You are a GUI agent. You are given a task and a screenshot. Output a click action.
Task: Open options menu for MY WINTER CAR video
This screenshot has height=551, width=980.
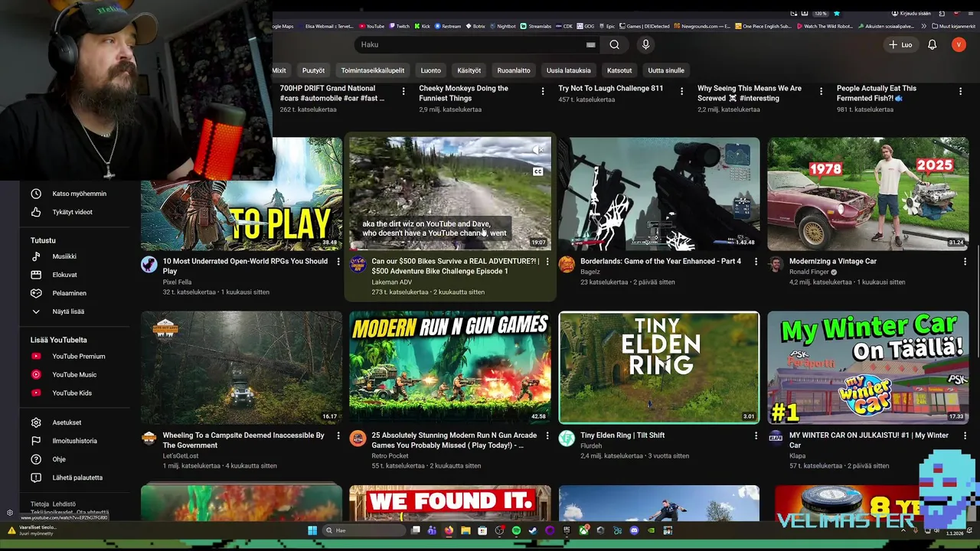tap(965, 435)
